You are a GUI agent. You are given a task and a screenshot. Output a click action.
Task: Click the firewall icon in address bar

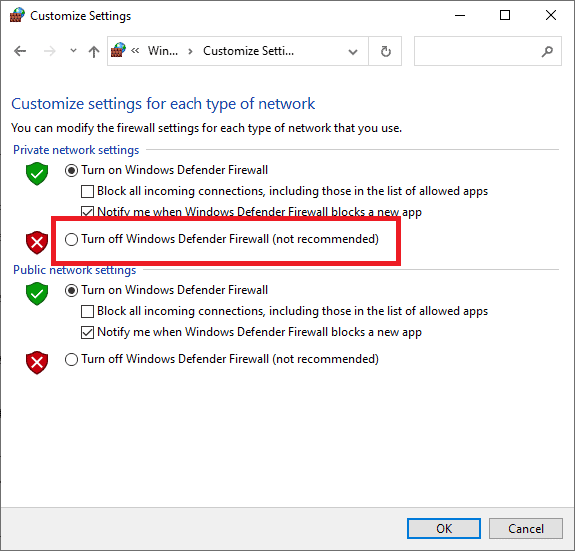click(118, 50)
